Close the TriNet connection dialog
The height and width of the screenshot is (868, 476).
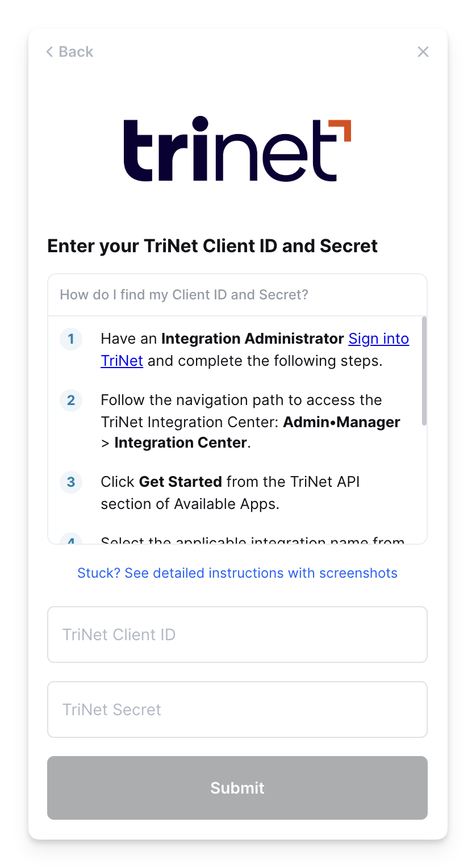pos(423,52)
